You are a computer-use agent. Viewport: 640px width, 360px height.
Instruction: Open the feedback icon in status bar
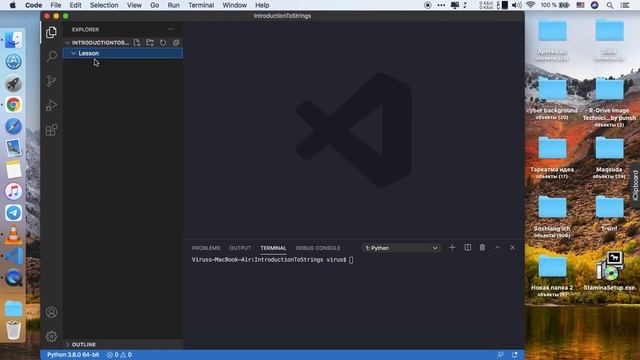(500, 355)
